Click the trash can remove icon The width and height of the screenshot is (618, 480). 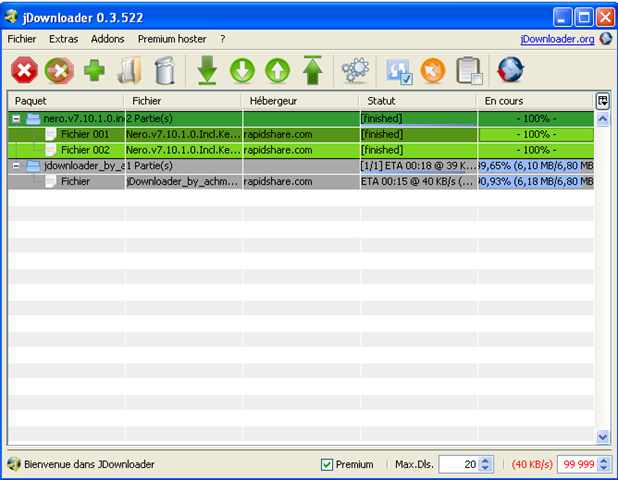165,71
